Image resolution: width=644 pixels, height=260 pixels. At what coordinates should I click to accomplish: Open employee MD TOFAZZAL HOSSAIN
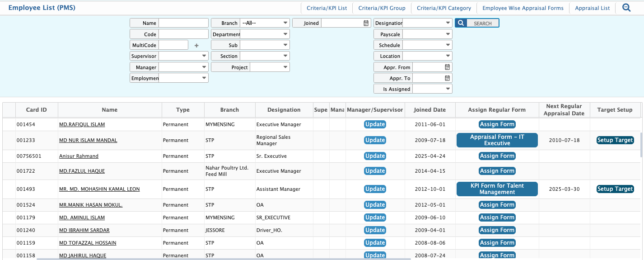pyautogui.click(x=88, y=243)
